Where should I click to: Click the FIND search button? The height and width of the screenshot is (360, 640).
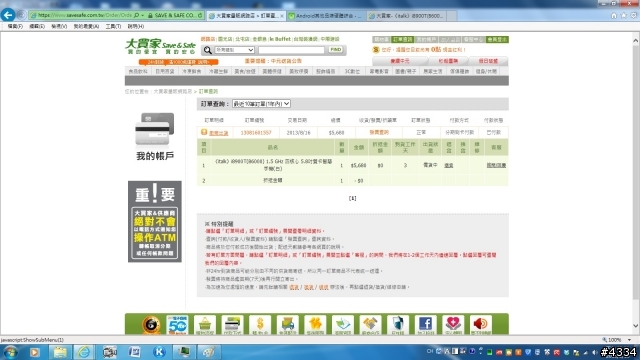click(x=336, y=49)
